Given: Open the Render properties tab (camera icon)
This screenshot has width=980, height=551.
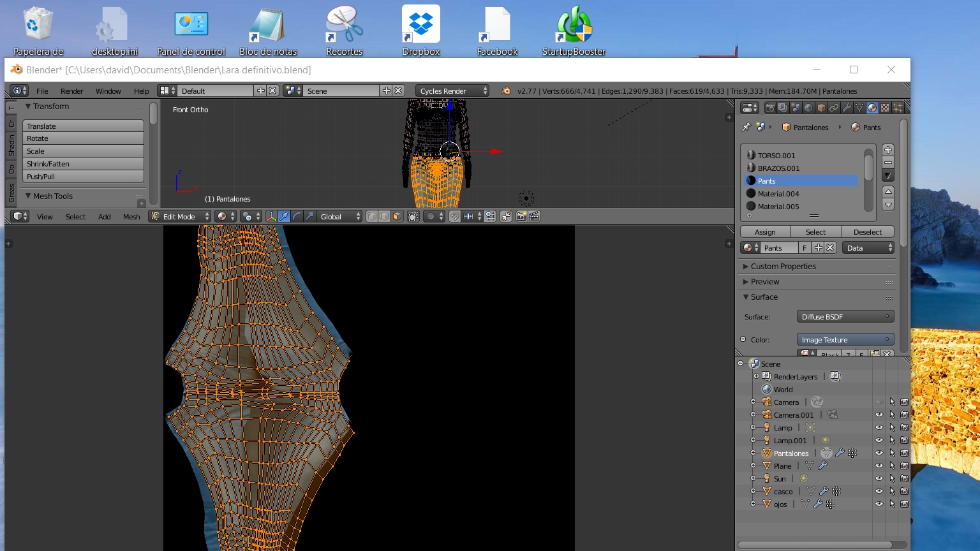Looking at the screenshot, I should click(770, 108).
